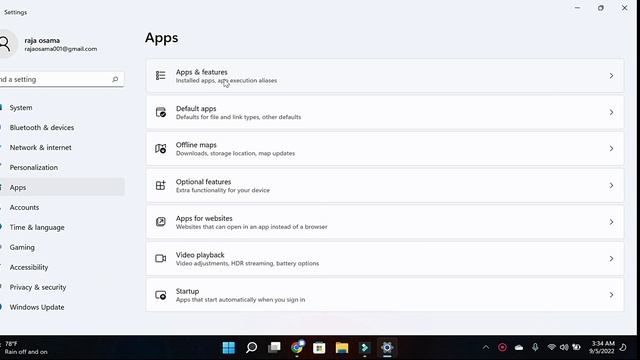This screenshot has height=360, width=640.
Task: Click the Offline maps icon
Action: pos(160,149)
